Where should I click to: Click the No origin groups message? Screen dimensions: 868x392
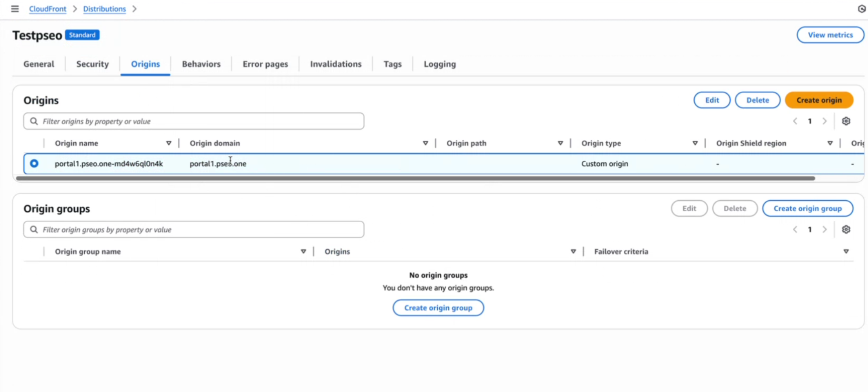tap(438, 275)
